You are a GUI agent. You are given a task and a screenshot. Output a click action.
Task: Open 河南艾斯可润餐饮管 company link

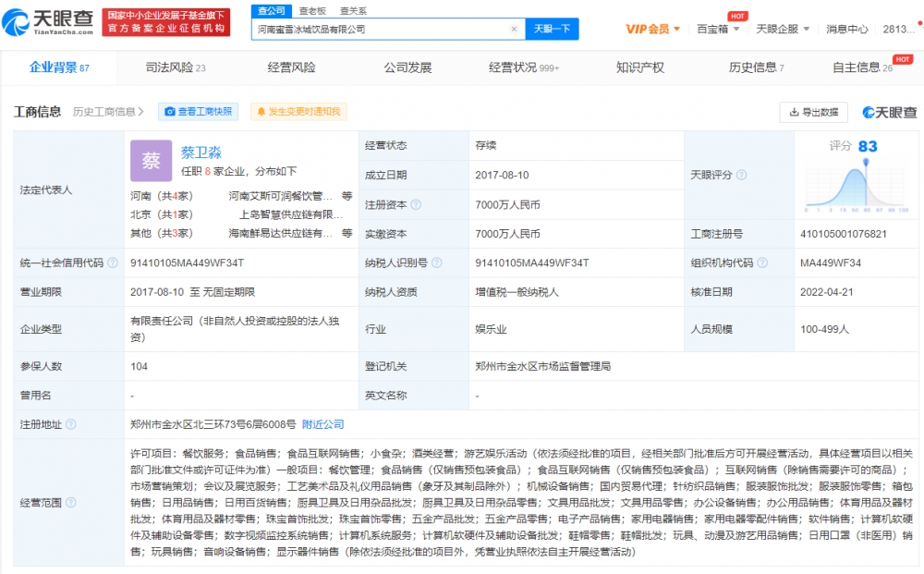click(281, 196)
